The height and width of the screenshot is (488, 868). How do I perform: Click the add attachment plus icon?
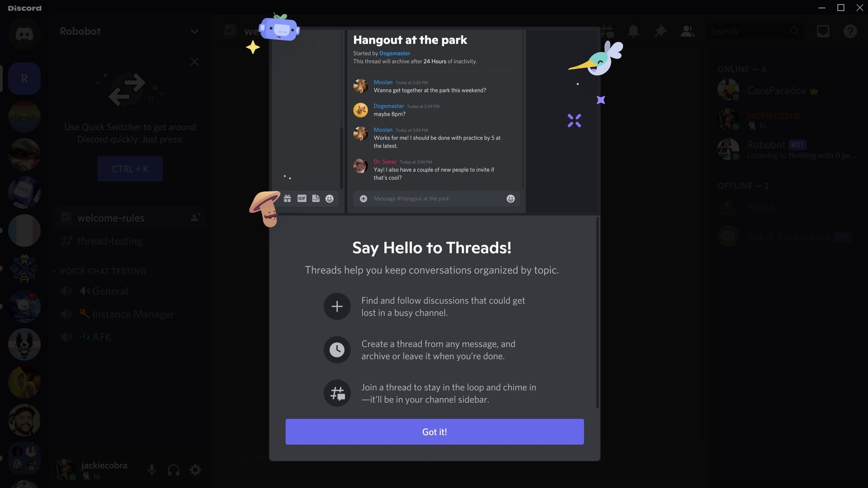click(x=363, y=198)
